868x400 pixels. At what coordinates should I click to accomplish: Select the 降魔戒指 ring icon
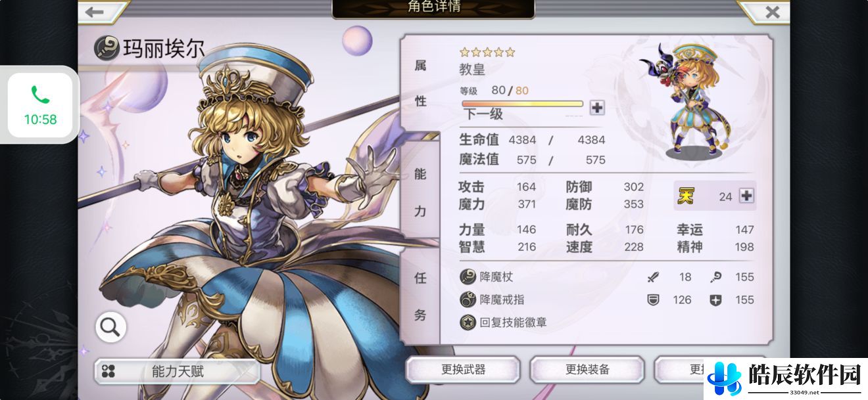coord(468,300)
